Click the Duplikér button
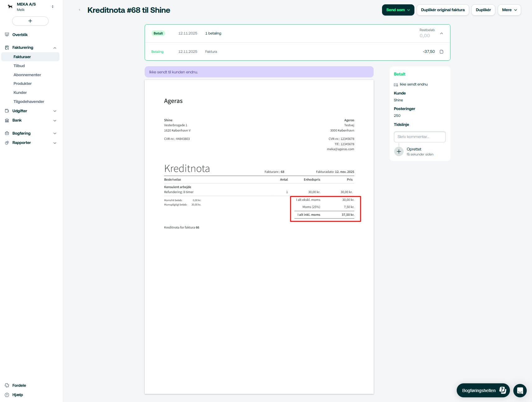This screenshot has height=402, width=532. coord(483,10)
